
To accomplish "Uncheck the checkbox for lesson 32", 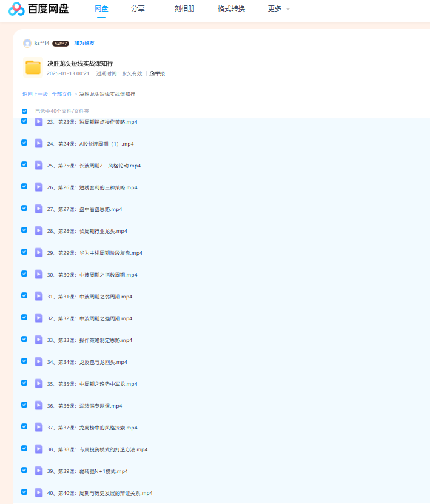I will [24, 318].
